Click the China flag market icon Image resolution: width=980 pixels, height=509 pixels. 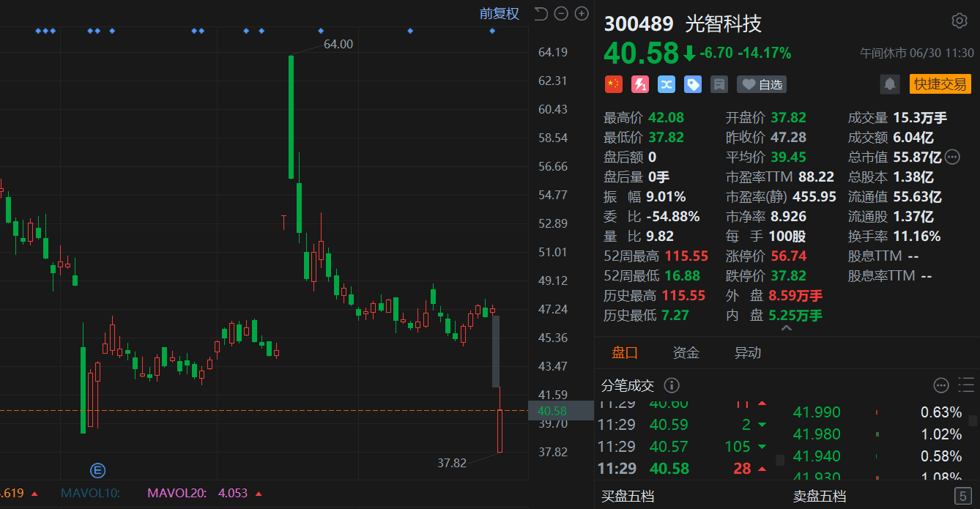(613, 84)
